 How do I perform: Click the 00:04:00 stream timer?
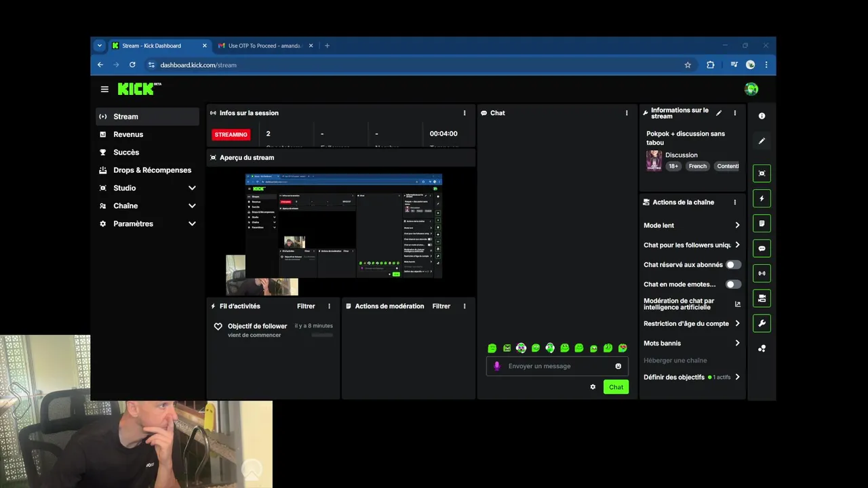pyautogui.click(x=443, y=134)
